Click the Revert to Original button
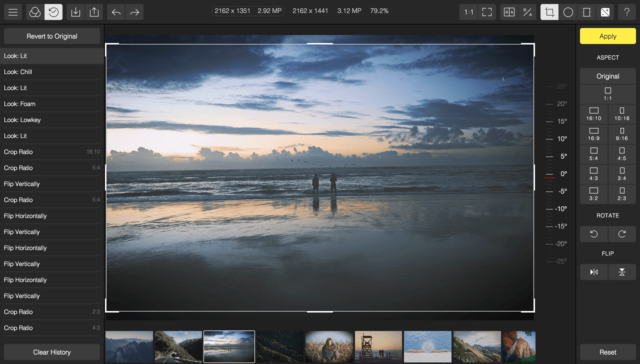 point(51,36)
